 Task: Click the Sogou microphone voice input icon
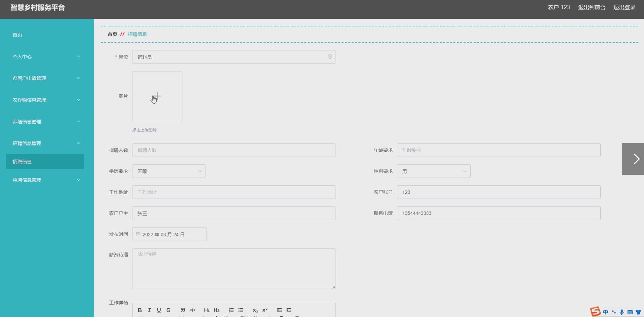(x=622, y=312)
